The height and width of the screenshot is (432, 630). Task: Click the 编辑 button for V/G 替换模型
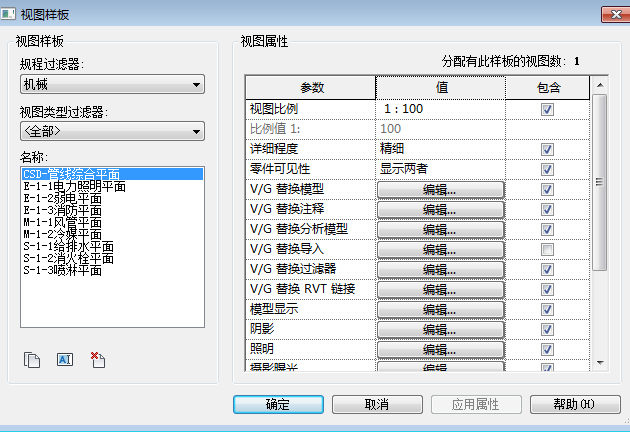(x=440, y=189)
